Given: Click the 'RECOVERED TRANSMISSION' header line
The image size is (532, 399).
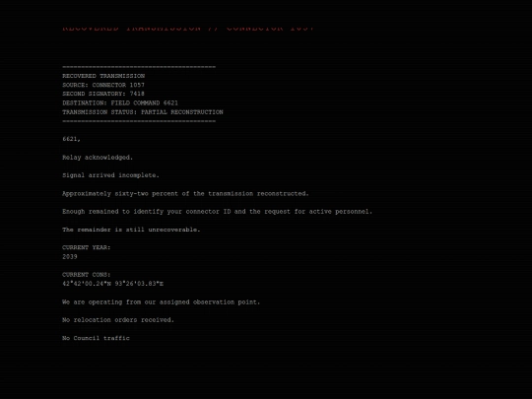Looking at the screenshot, I should tap(103, 76).
